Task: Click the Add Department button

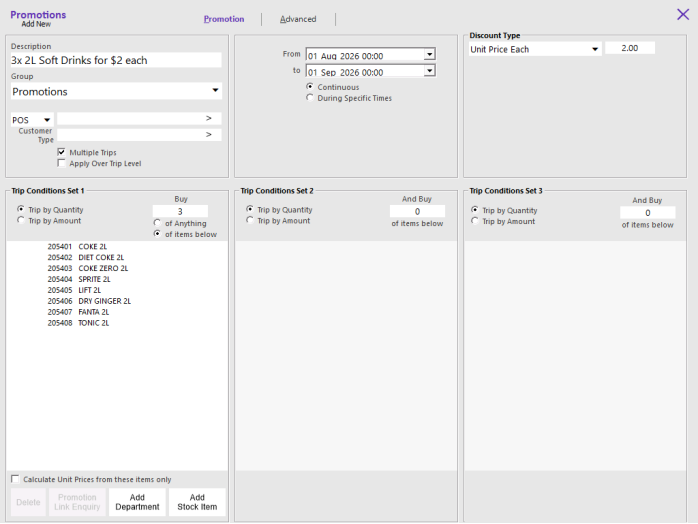Action: click(x=137, y=502)
